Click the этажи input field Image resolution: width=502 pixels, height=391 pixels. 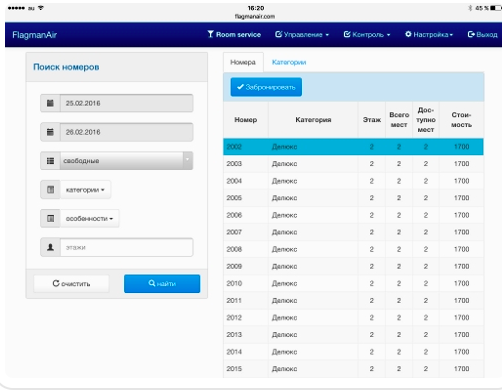click(x=126, y=247)
